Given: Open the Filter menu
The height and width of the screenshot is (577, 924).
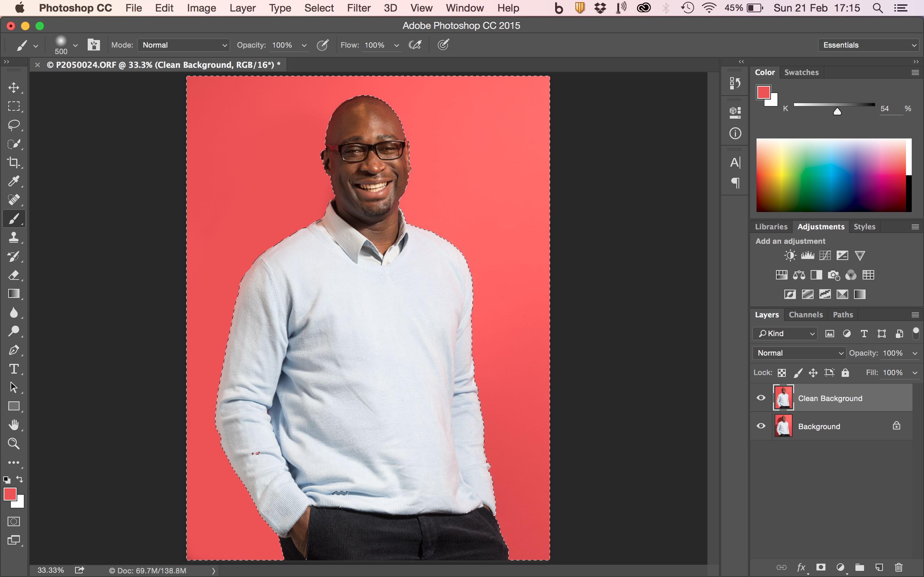Looking at the screenshot, I should click(x=358, y=8).
